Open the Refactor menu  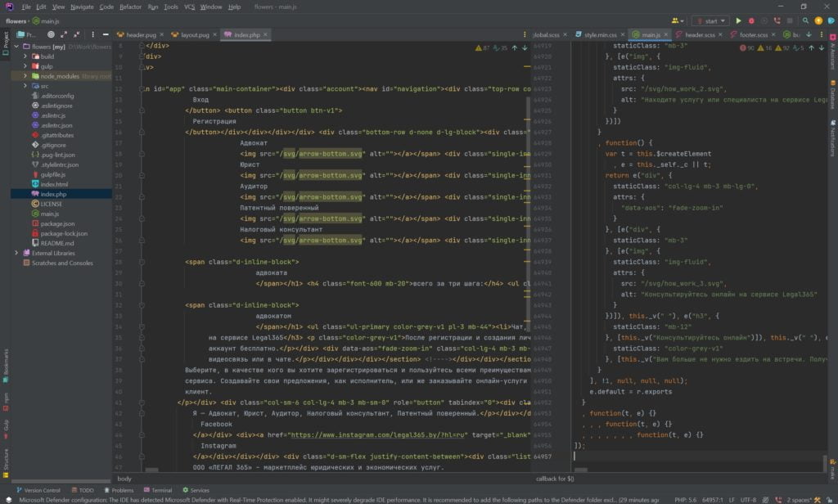click(130, 7)
